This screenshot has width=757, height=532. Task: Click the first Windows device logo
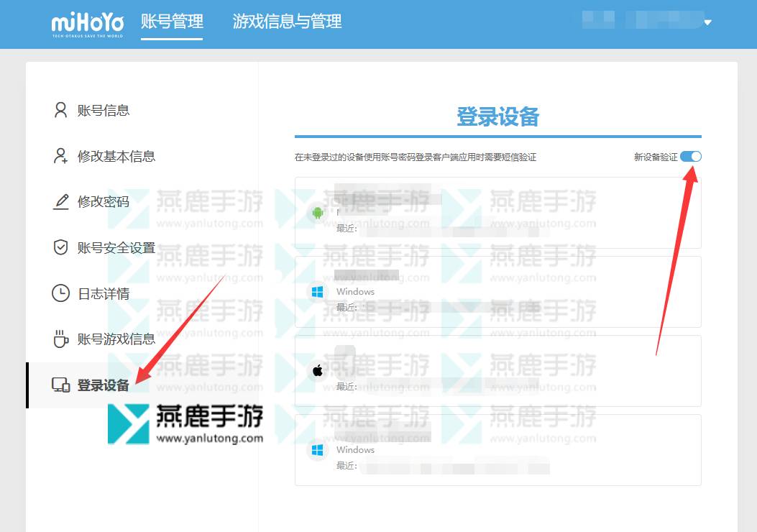point(316,292)
